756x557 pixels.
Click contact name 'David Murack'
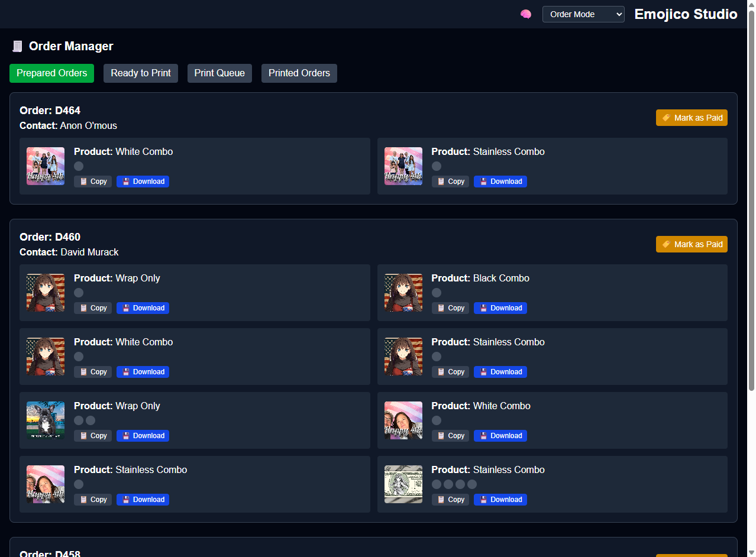89,252
